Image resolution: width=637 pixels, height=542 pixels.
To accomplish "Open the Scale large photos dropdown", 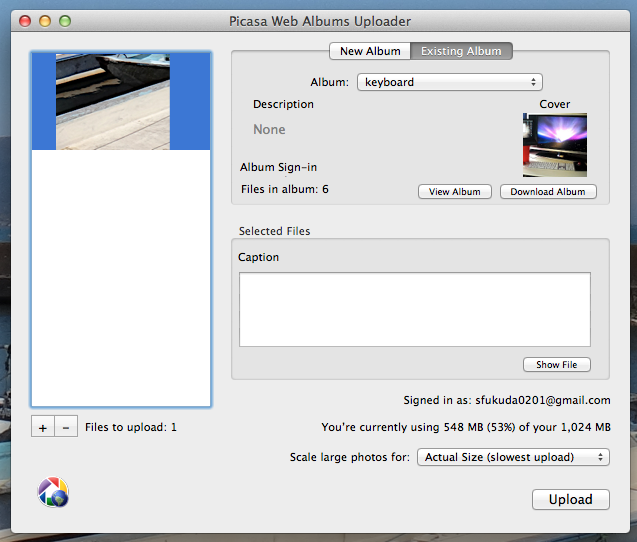I will pos(513,457).
